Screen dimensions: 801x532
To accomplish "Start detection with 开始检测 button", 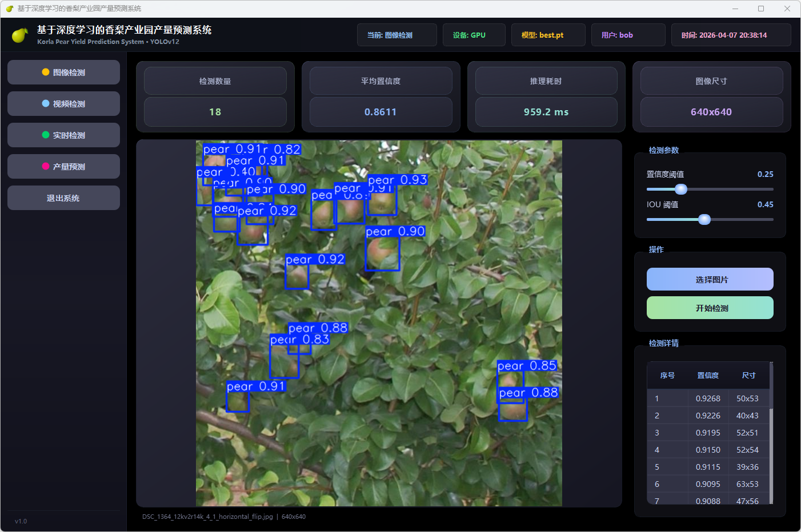I will 710,308.
